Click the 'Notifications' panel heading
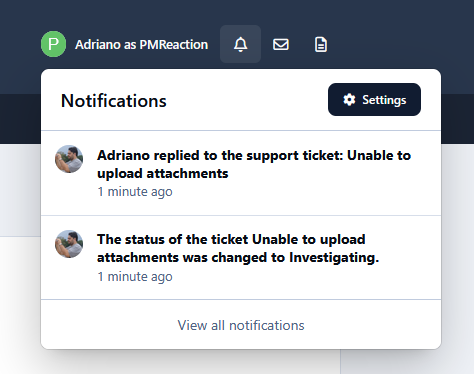The height and width of the screenshot is (374, 474). pyautogui.click(x=114, y=101)
